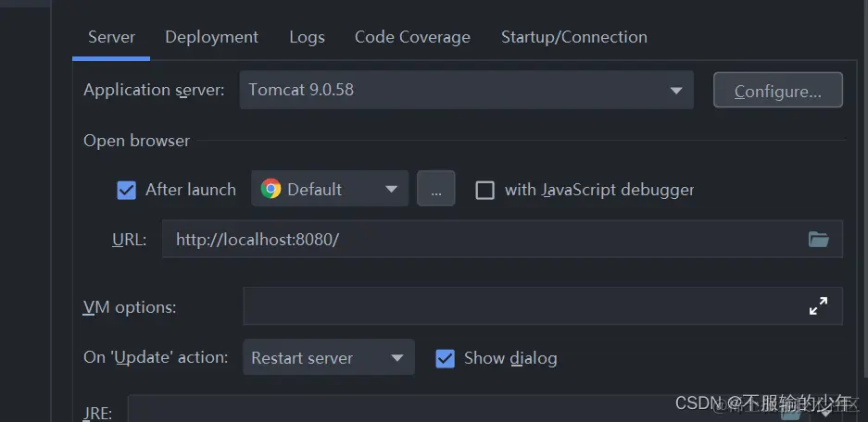This screenshot has height=422, width=868.
Task: Open the Application server dropdown showing Tomcat 9.0.58
Action: coord(466,91)
